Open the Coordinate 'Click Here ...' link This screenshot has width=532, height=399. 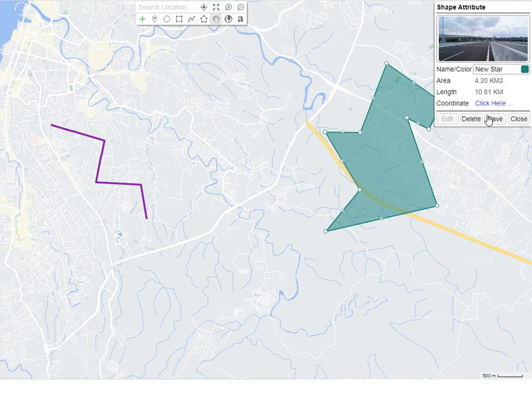point(494,103)
